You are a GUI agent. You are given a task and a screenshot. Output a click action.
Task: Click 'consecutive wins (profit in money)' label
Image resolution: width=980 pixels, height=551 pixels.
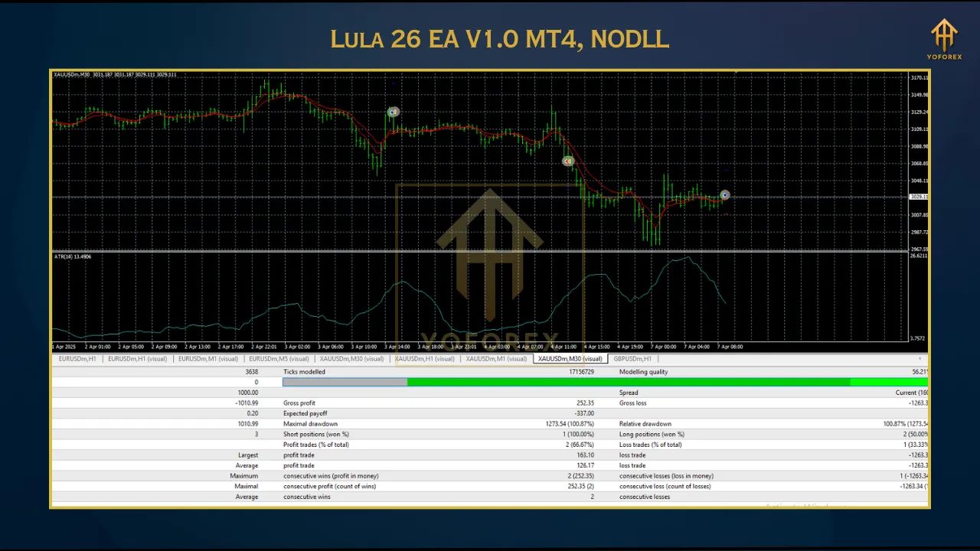click(331, 476)
